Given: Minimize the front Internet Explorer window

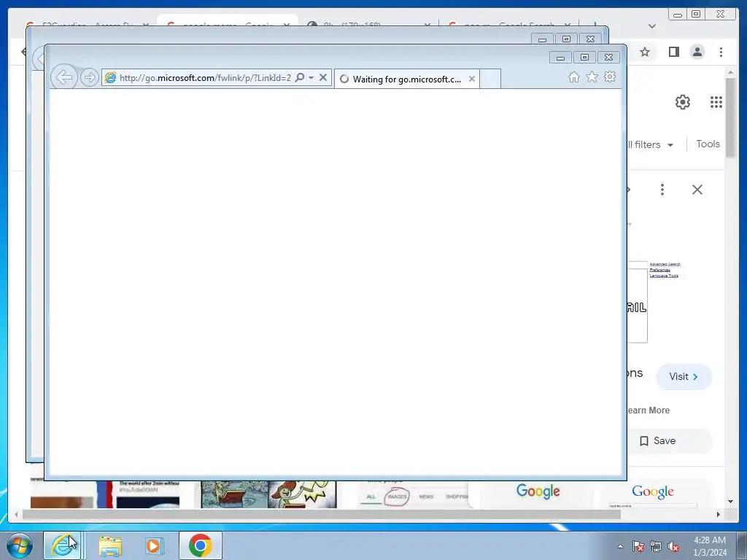Looking at the screenshot, I should (x=561, y=58).
